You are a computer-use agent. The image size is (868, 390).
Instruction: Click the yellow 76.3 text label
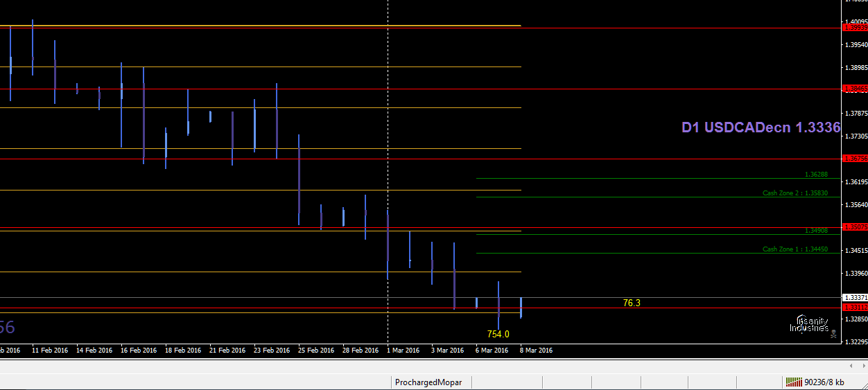coord(632,303)
